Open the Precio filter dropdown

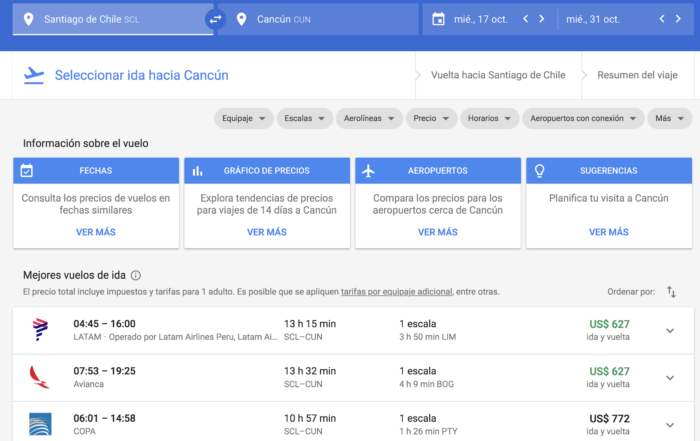click(431, 119)
